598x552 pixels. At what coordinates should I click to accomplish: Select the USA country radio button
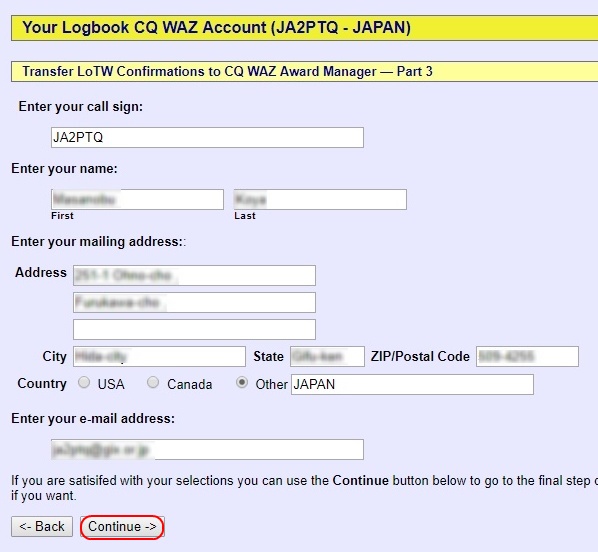[84, 382]
